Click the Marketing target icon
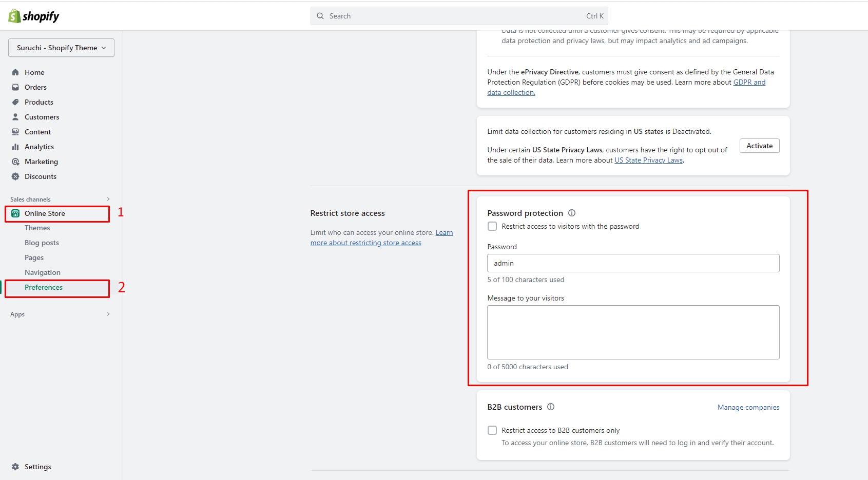The image size is (868, 480). coord(15,162)
